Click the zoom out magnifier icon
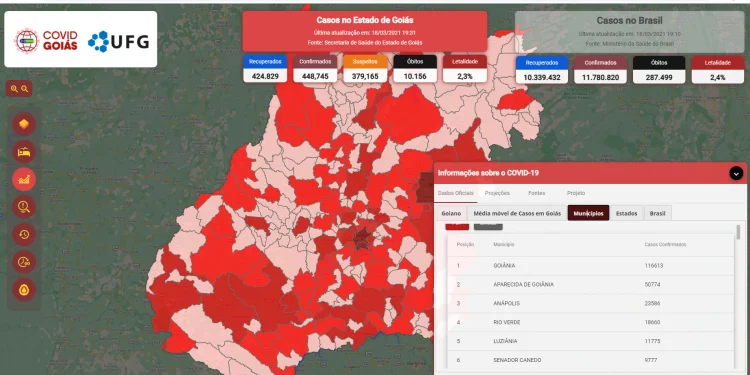The height and width of the screenshot is (375, 750). 24,88
